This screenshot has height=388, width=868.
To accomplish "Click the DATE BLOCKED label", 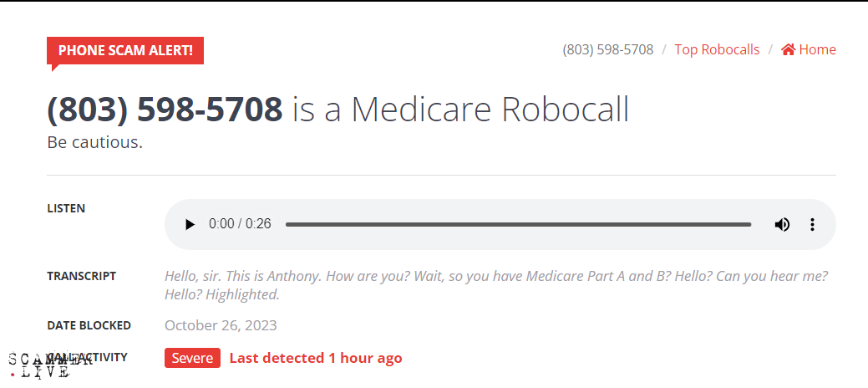I will click(x=89, y=324).
